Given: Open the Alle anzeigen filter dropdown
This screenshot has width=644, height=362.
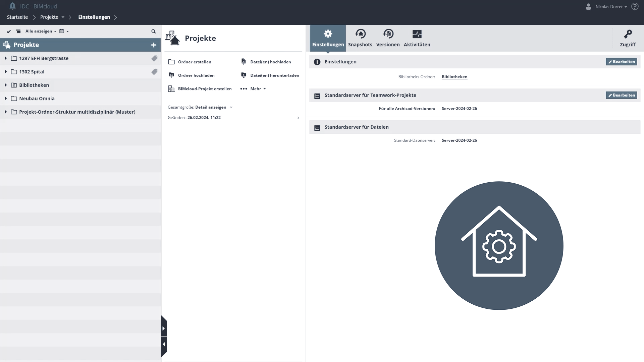Looking at the screenshot, I should [x=41, y=31].
